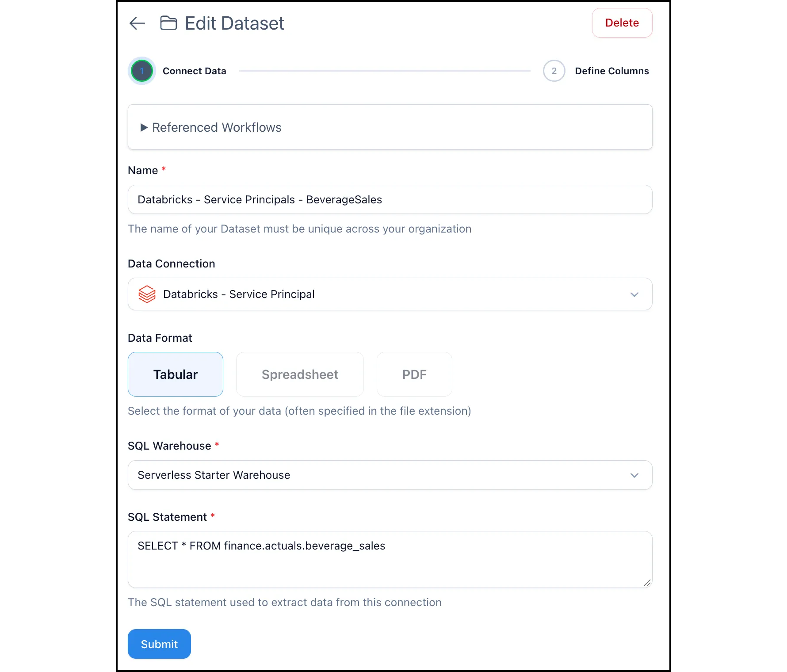Click the Define Columns step label
This screenshot has height=672, width=787.
point(612,71)
